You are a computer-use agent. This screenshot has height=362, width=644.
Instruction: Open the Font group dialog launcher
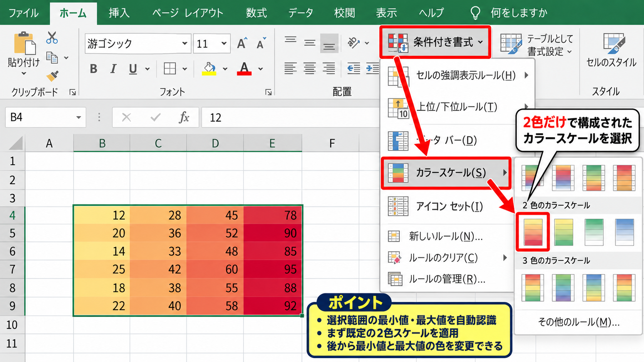tap(268, 92)
